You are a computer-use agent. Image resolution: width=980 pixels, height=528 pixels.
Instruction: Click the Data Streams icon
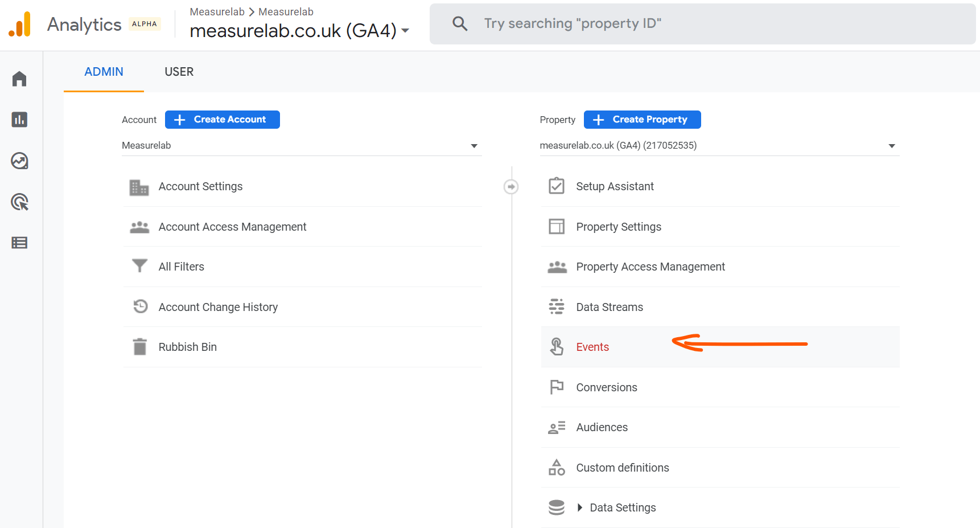(x=557, y=306)
